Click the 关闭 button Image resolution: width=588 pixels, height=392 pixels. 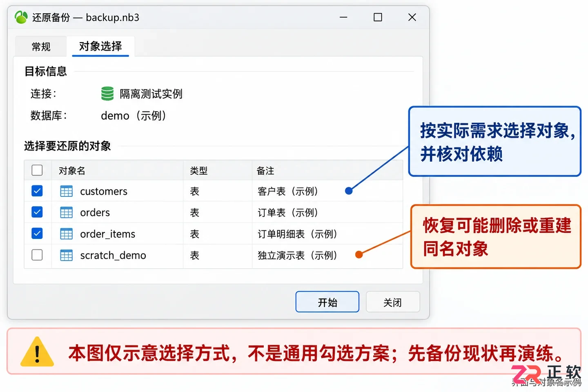pyautogui.click(x=393, y=302)
